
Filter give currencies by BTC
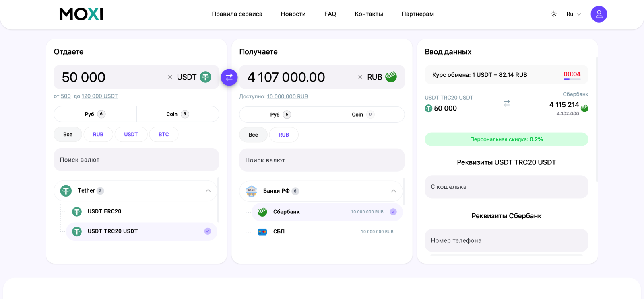[163, 135]
